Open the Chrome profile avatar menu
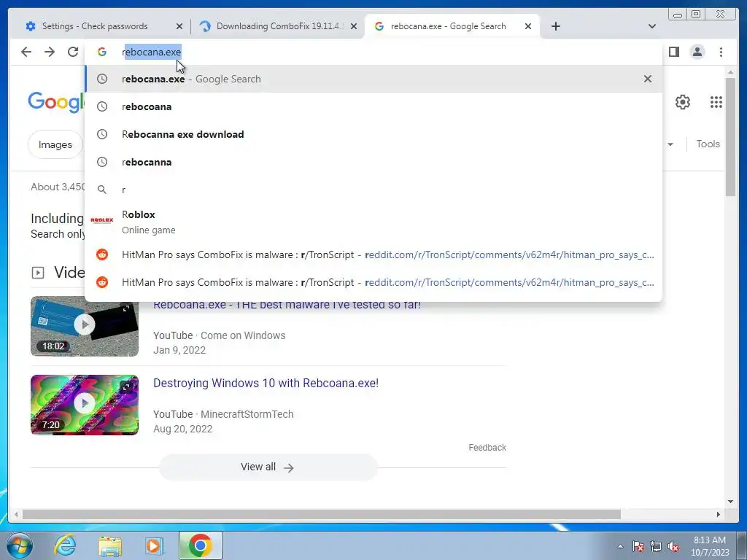Viewport: 747px width, 560px height. tap(697, 52)
